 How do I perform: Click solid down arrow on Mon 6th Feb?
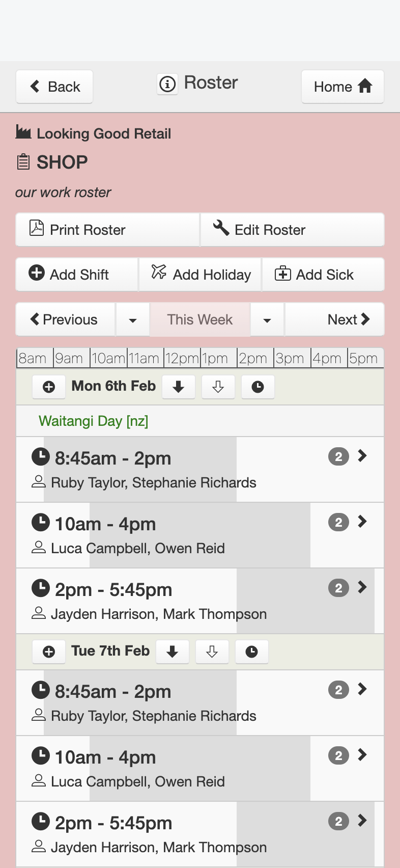[x=179, y=387]
